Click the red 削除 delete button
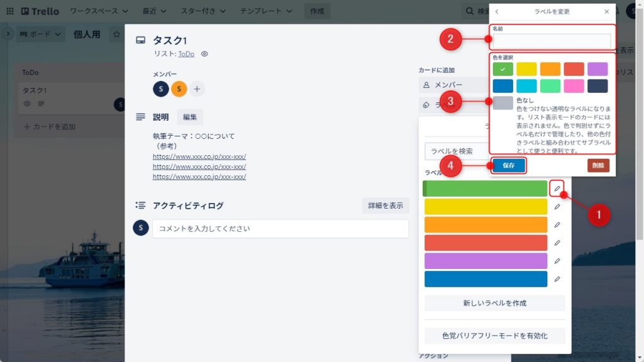This screenshot has width=644, height=362. (598, 165)
